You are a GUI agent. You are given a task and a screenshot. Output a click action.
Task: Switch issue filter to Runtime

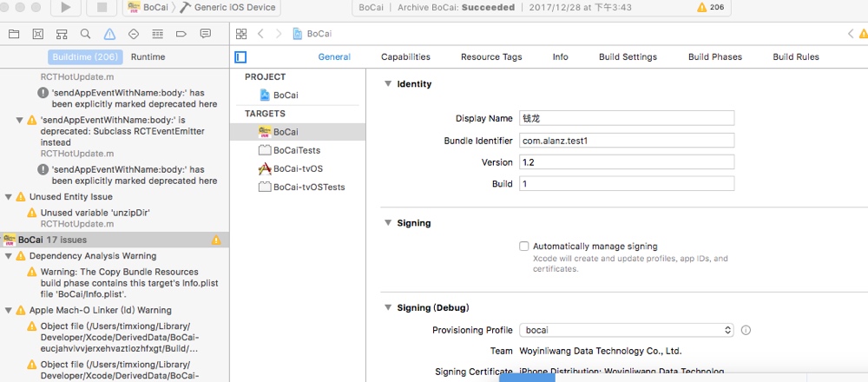148,57
